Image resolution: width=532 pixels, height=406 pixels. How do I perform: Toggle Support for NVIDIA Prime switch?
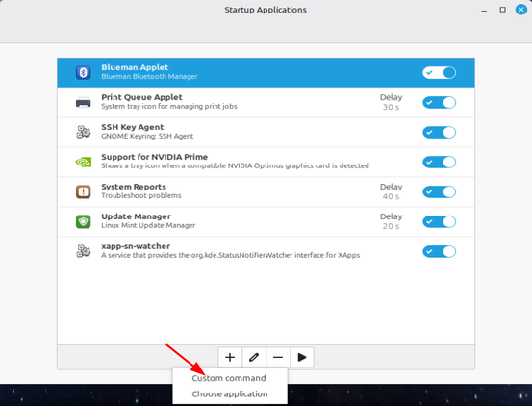coord(439,163)
